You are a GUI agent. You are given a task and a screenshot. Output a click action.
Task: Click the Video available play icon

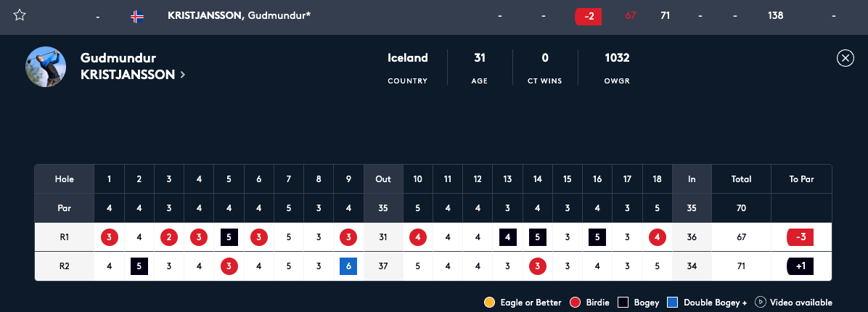click(x=760, y=302)
